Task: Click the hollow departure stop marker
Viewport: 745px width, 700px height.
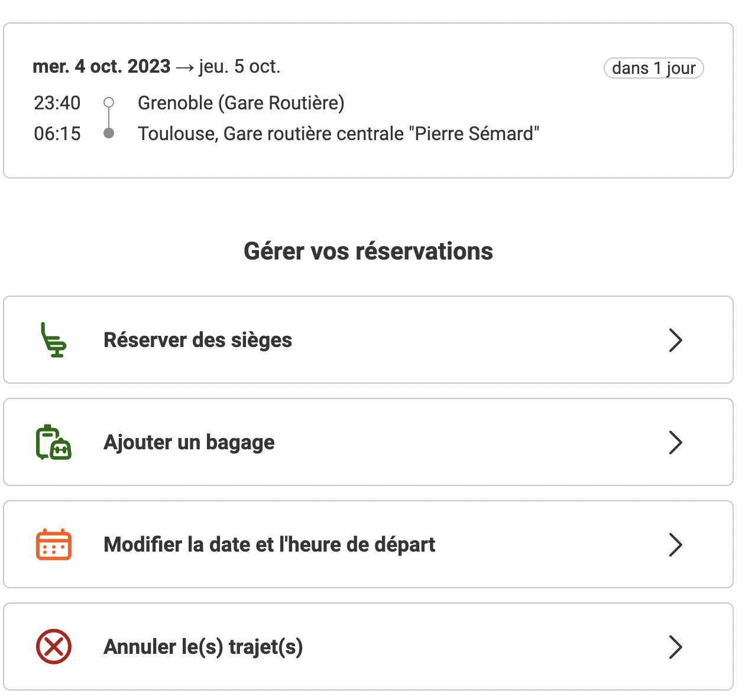Action: [109, 102]
